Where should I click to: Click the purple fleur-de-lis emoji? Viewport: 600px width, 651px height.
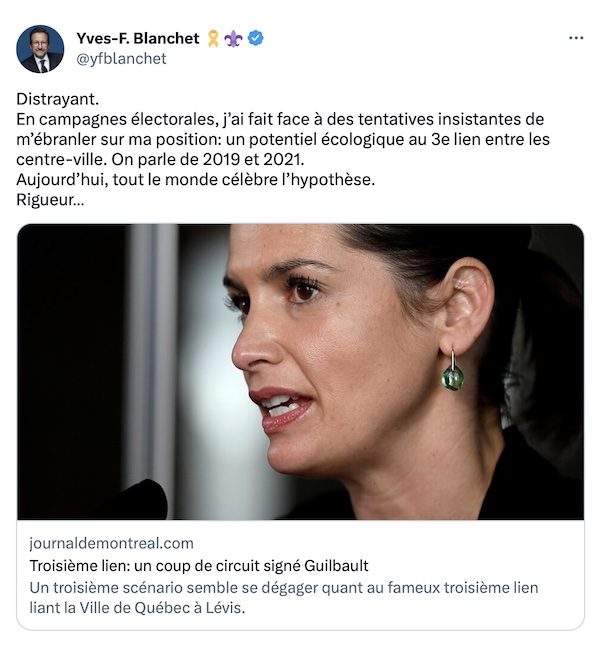[233, 39]
